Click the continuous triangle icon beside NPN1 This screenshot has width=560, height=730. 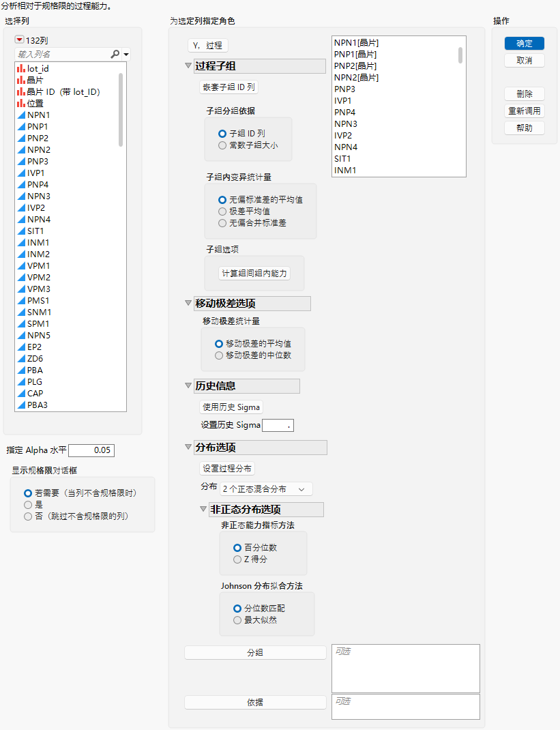click(21, 115)
